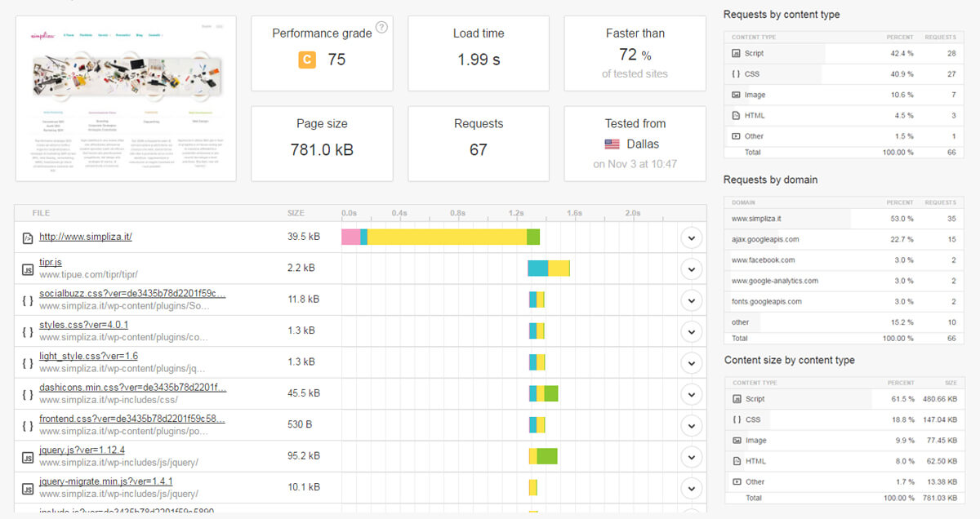Click the JS icon beside tipr.js
980x519 pixels.
[x=27, y=269]
